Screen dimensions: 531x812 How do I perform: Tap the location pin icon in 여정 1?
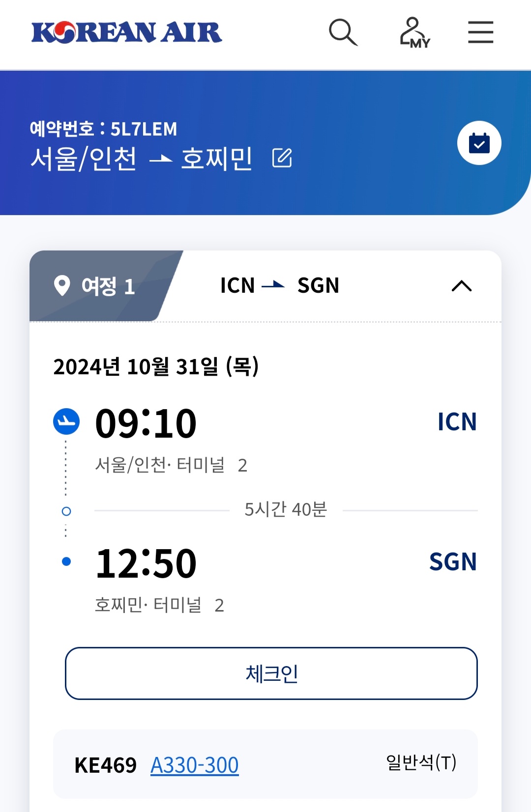point(62,285)
